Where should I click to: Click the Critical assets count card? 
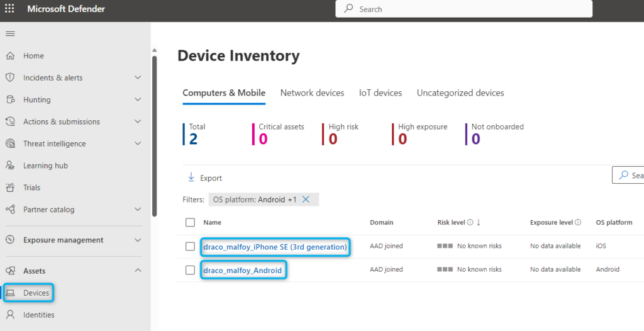point(278,134)
